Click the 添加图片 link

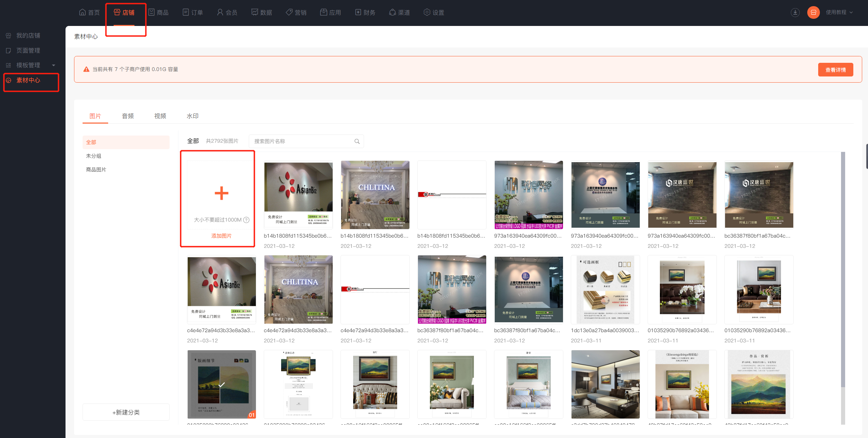221,236
